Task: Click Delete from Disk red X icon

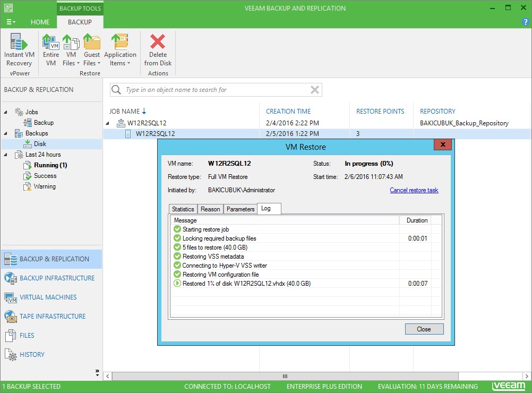Action: click(x=158, y=41)
